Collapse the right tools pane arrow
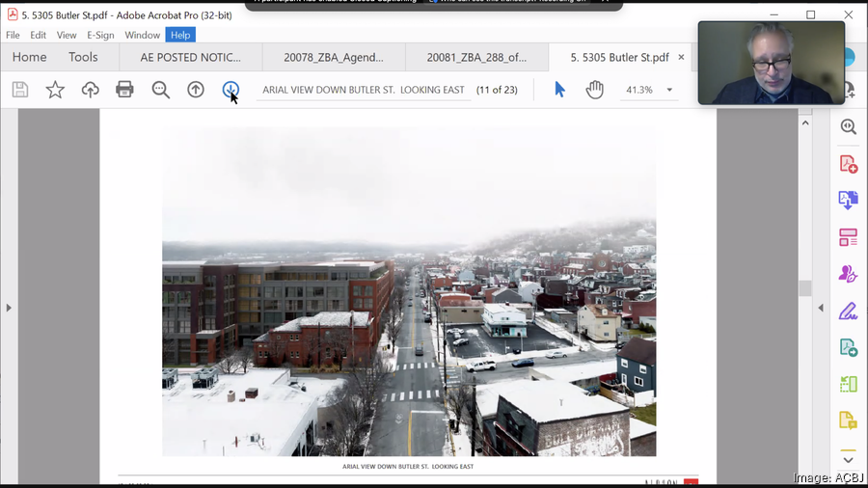 821,308
